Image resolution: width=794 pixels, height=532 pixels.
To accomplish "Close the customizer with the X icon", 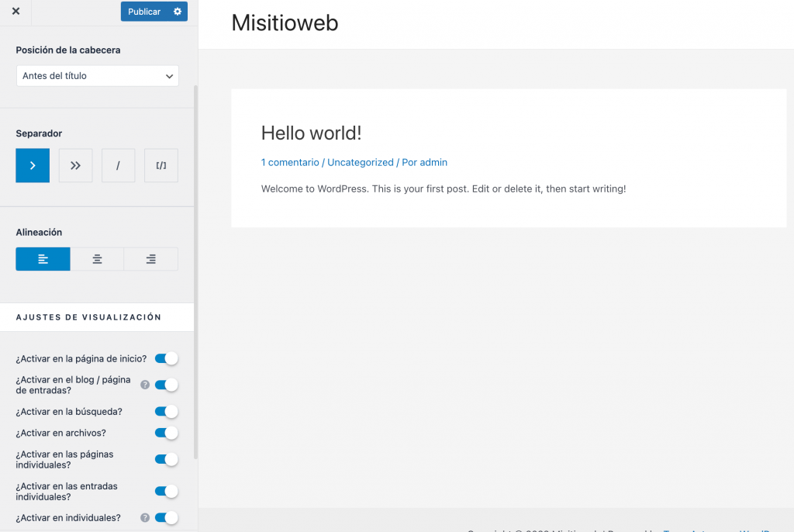I will (x=16, y=12).
